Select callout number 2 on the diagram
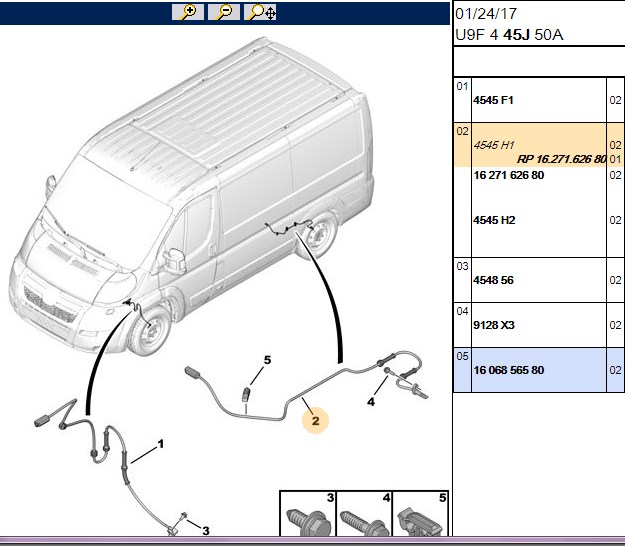The width and height of the screenshot is (625, 546). [316, 420]
